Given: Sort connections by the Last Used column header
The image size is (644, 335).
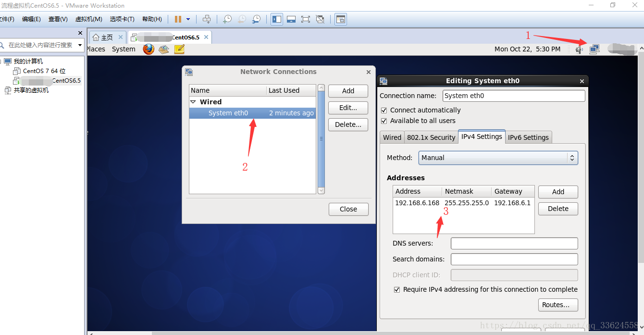Looking at the screenshot, I should (x=291, y=90).
